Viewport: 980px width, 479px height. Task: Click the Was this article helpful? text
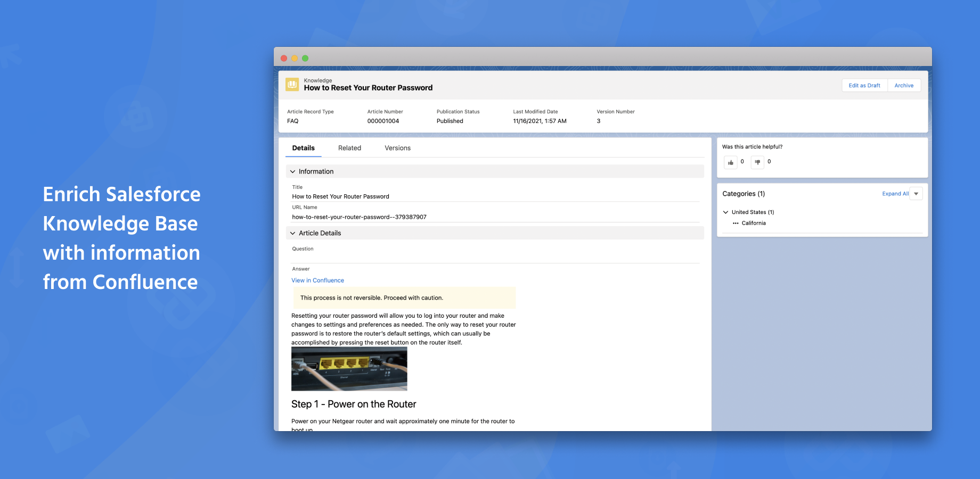(752, 147)
